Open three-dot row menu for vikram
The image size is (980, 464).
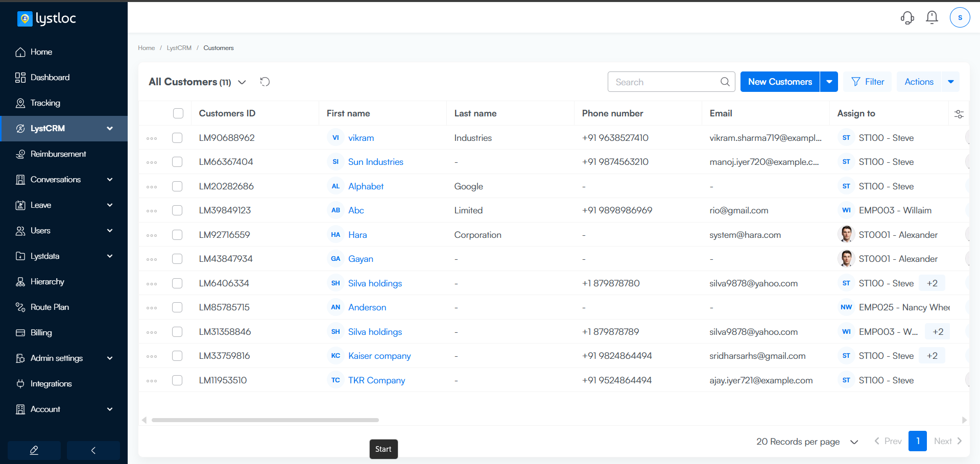click(x=152, y=138)
